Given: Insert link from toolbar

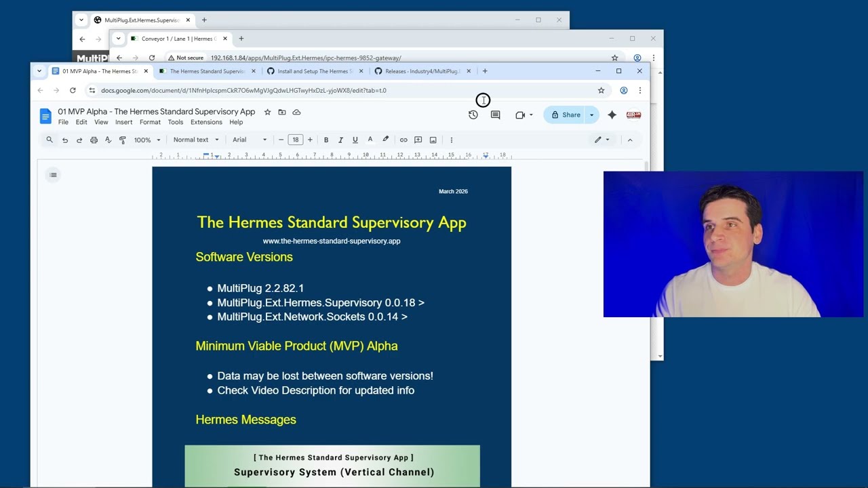Looking at the screenshot, I should pos(403,140).
